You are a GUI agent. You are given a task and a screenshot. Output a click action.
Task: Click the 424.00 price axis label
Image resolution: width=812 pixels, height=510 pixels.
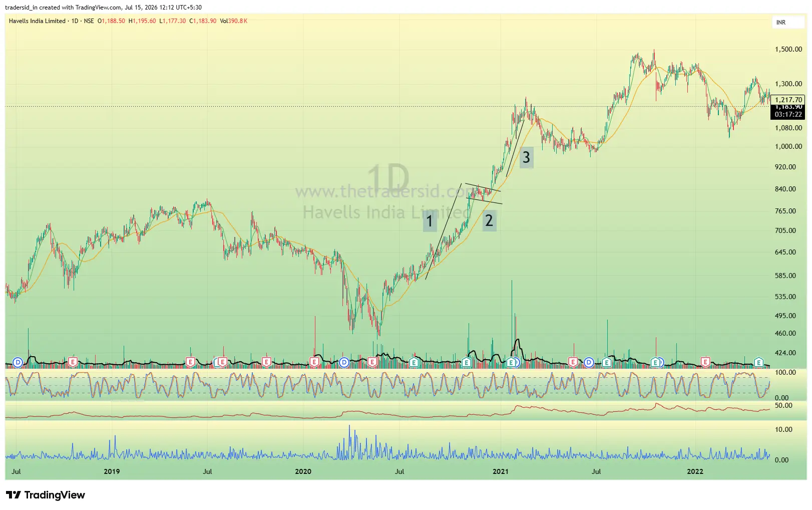785,353
